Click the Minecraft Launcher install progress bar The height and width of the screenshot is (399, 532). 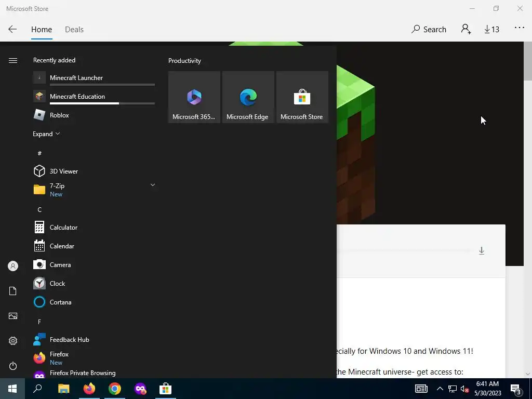102,85
